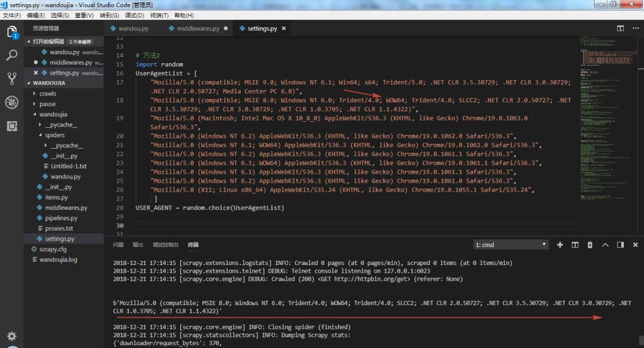Click the import random line 15
This screenshot has width=644, height=348.
point(159,64)
